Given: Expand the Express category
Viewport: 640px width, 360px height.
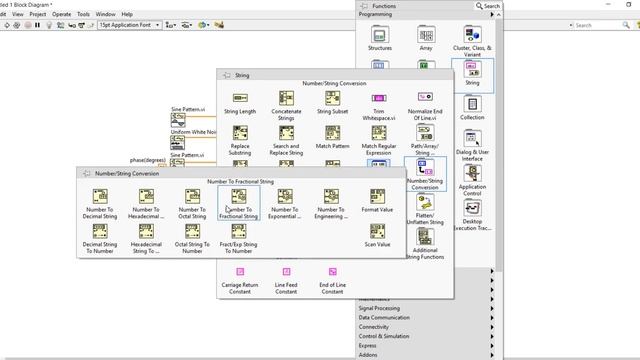Looking at the screenshot, I should (x=492, y=346).
